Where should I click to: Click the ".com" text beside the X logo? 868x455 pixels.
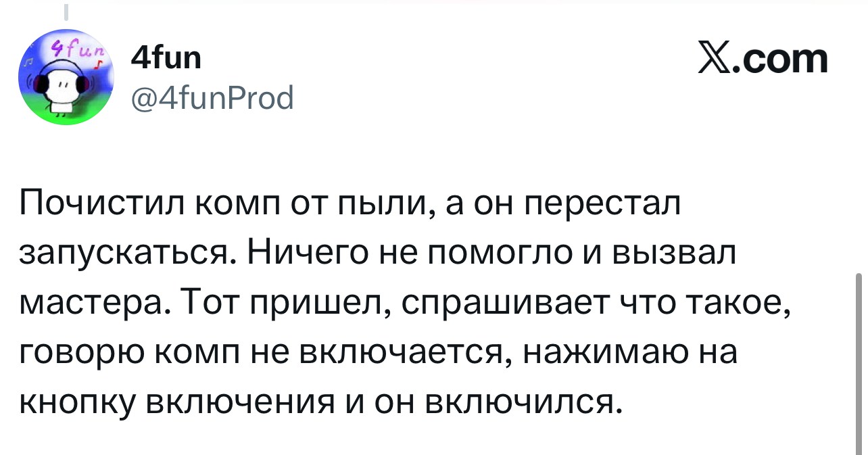783,59
